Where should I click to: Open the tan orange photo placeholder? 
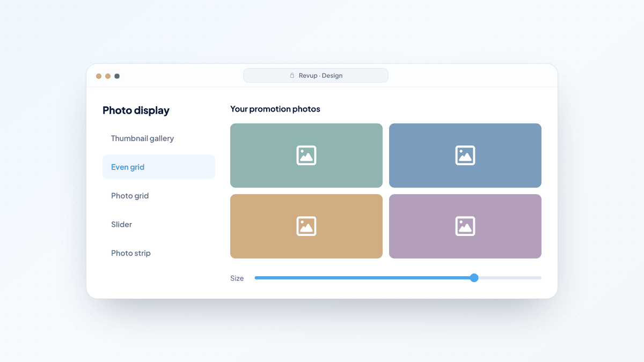click(x=306, y=226)
